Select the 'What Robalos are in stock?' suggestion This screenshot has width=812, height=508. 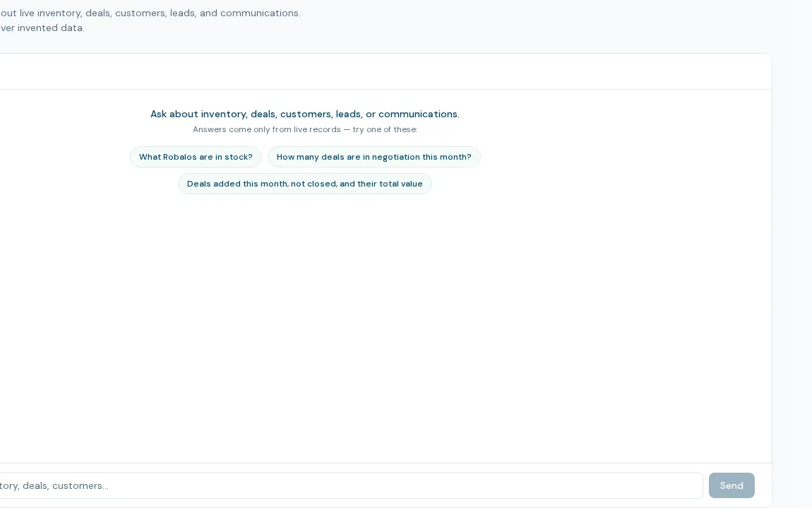[x=196, y=157]
